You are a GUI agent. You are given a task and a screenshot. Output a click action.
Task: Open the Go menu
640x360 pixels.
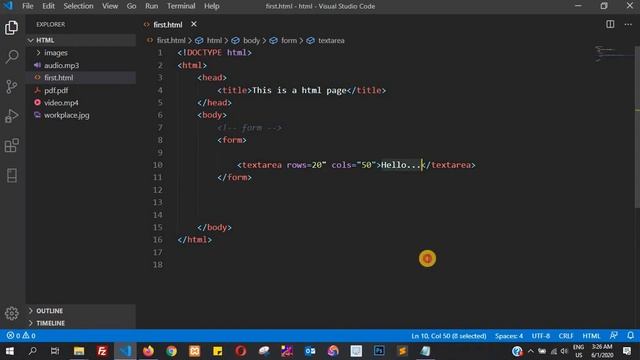[x=131, y=6]
